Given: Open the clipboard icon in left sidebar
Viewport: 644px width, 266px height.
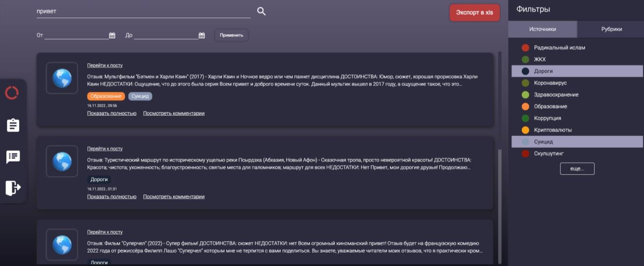Looking at the screenshot, I should coord(13,125).
